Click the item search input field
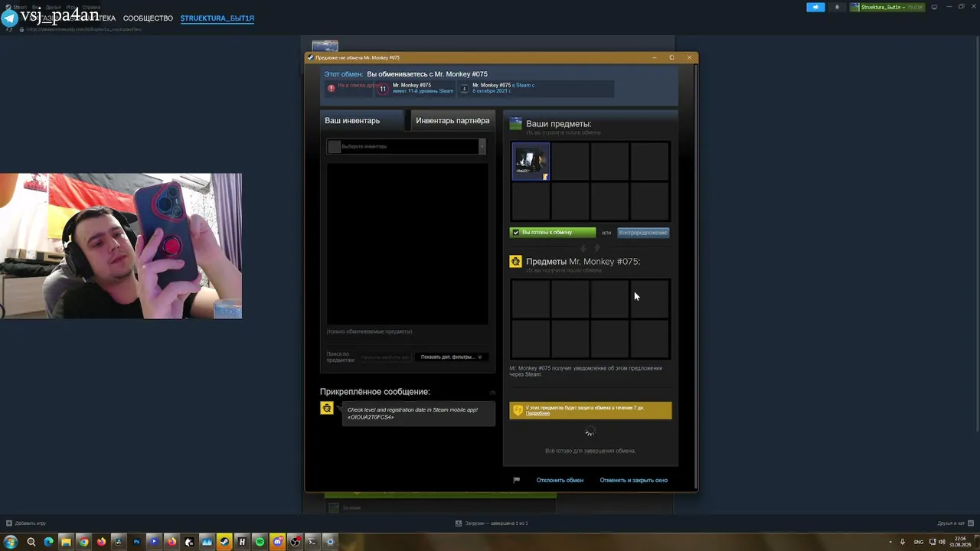This screenshot has width=980, height=551. click(385, 357)
